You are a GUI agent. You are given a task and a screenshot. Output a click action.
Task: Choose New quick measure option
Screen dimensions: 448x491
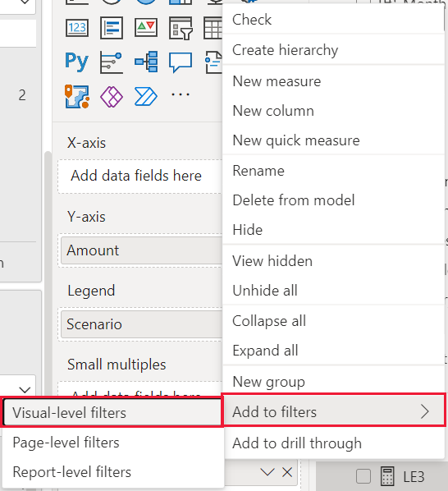pyautogui.click(x=334, y=140)
